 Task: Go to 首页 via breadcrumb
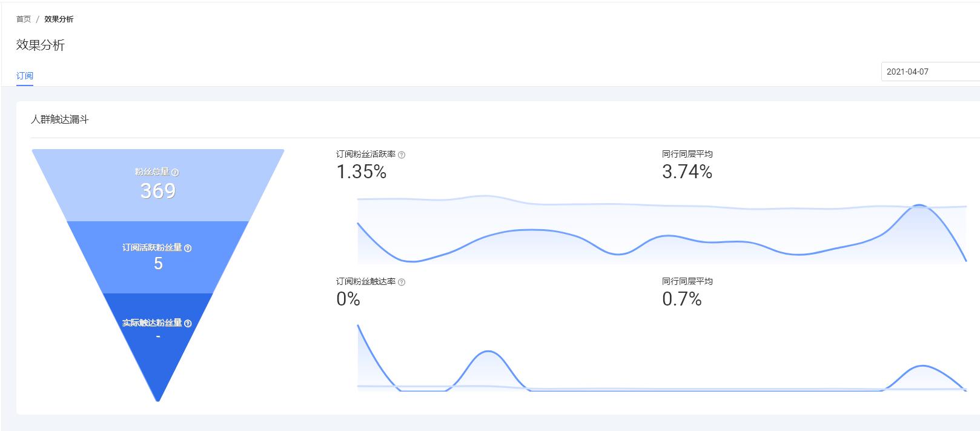pyautogui.click(x=24, y=19)
